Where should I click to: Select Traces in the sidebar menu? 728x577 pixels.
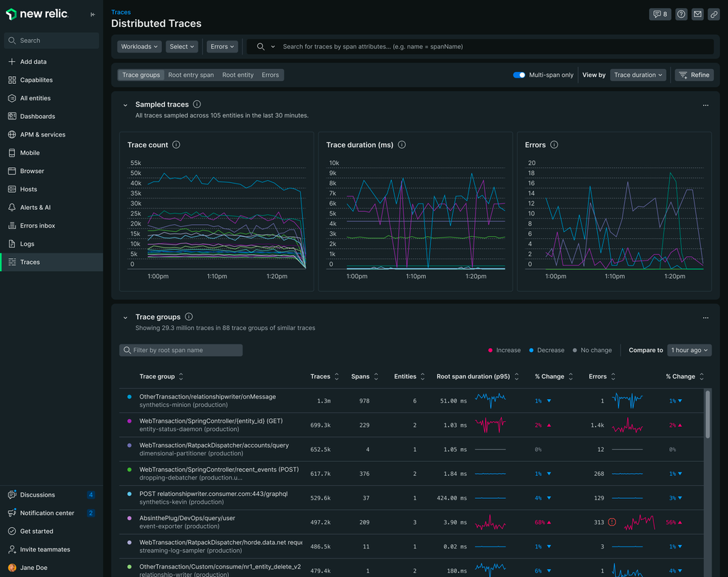[x=51, y=262]
